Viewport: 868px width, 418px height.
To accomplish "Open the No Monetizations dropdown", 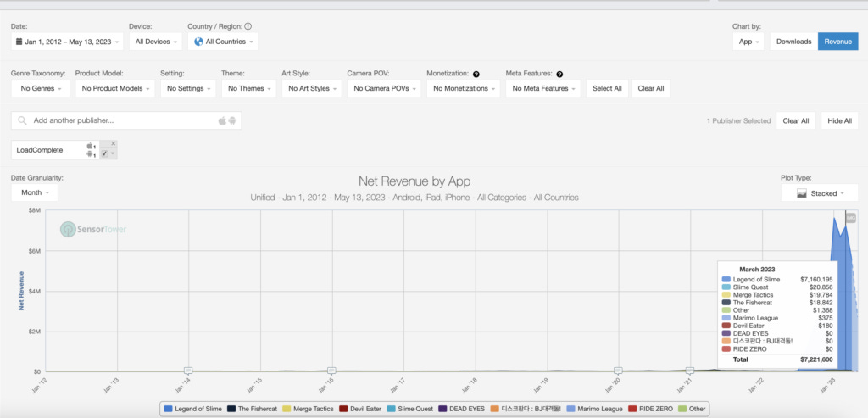I will [464, 88].
